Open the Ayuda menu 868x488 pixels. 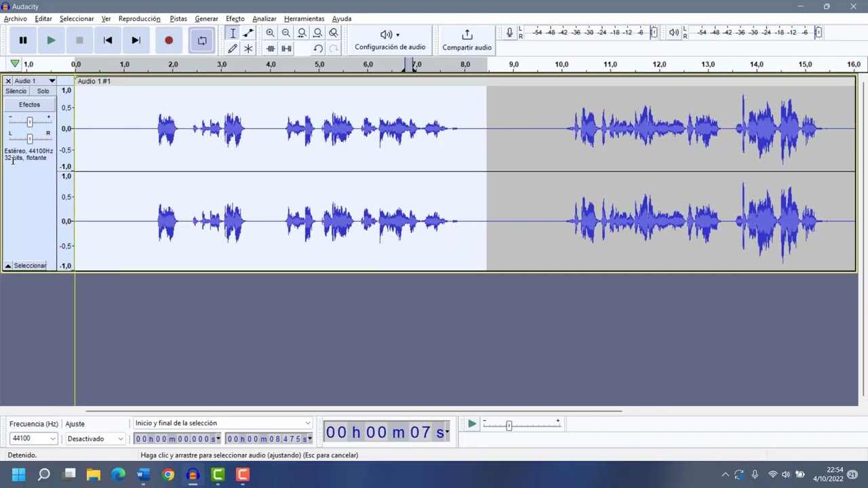coord(342,19)
